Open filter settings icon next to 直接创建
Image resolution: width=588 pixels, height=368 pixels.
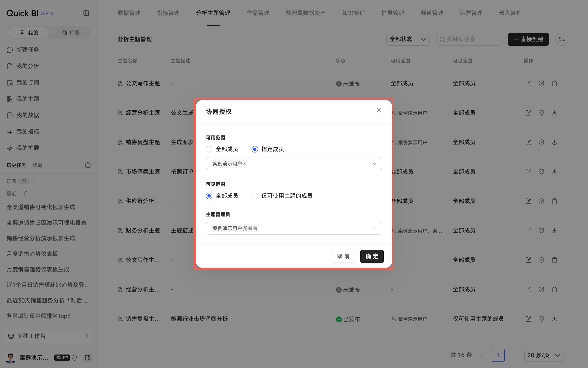pos(562,39)
